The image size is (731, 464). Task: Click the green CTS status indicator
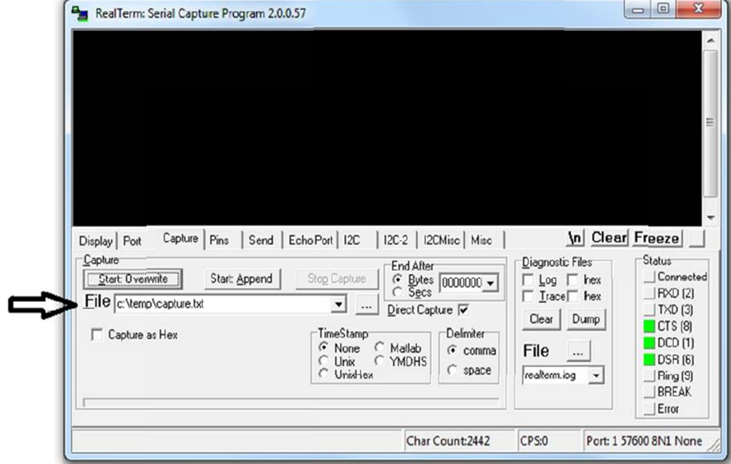click(x=647, y=325)
